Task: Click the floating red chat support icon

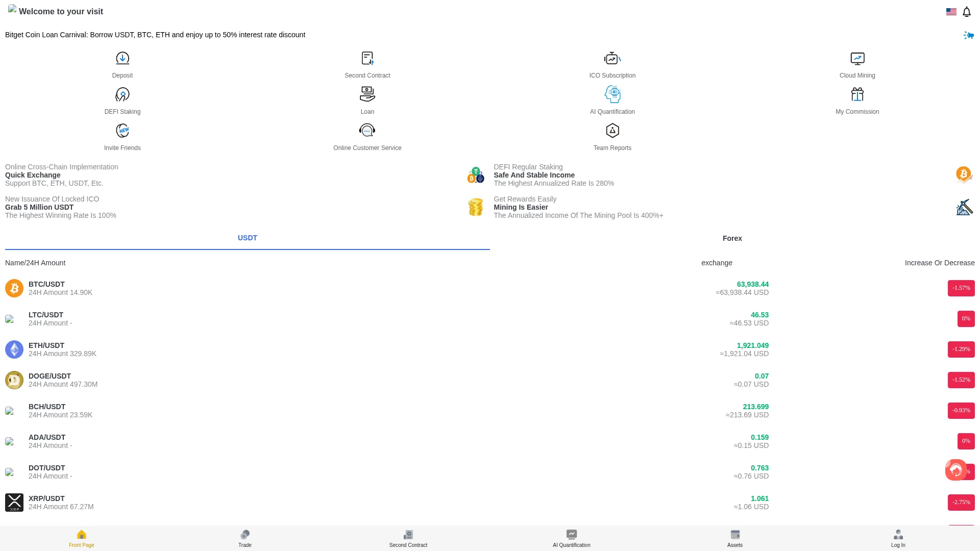Action: coord(956,470)
